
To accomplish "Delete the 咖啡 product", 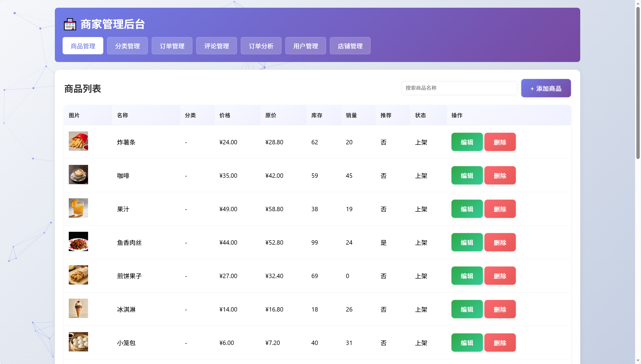I will (x=500, y=175).
